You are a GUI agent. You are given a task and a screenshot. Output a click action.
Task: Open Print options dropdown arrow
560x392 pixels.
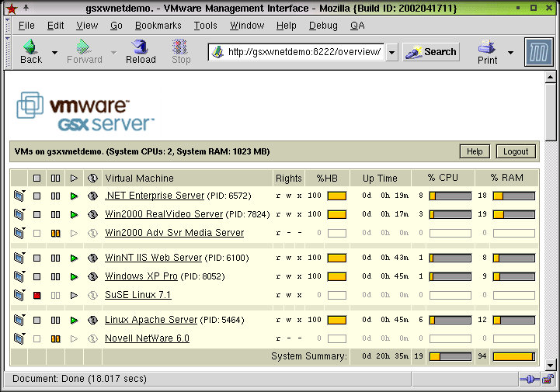coord(511,53)
